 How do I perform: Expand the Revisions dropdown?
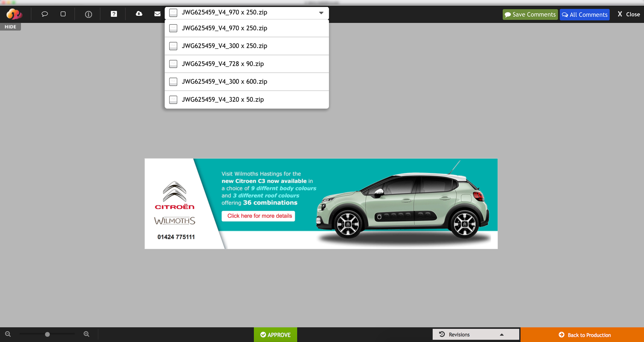point(476,335)
